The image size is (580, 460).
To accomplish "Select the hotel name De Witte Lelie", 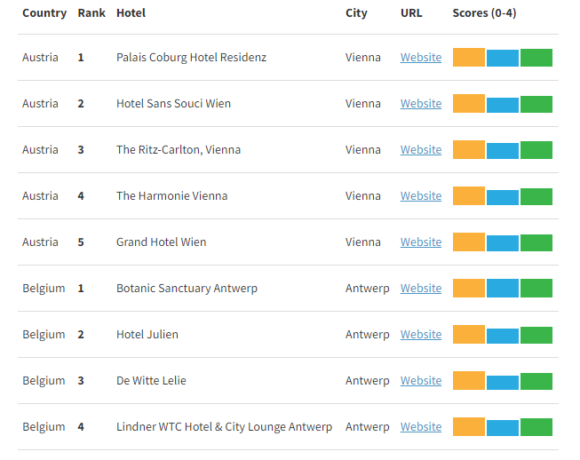I will coord(151,381).
